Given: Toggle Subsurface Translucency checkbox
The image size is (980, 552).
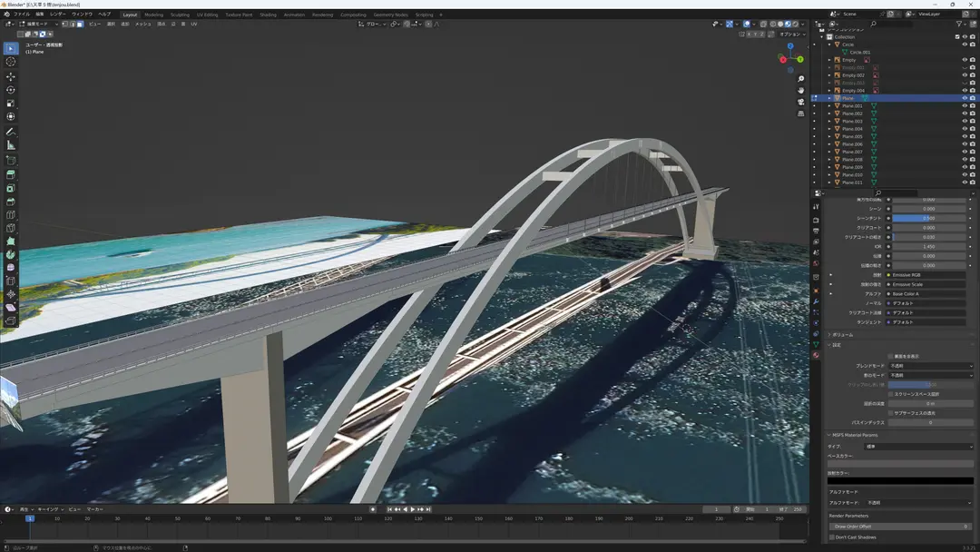Looking at the screenshot, I should 891,412.
